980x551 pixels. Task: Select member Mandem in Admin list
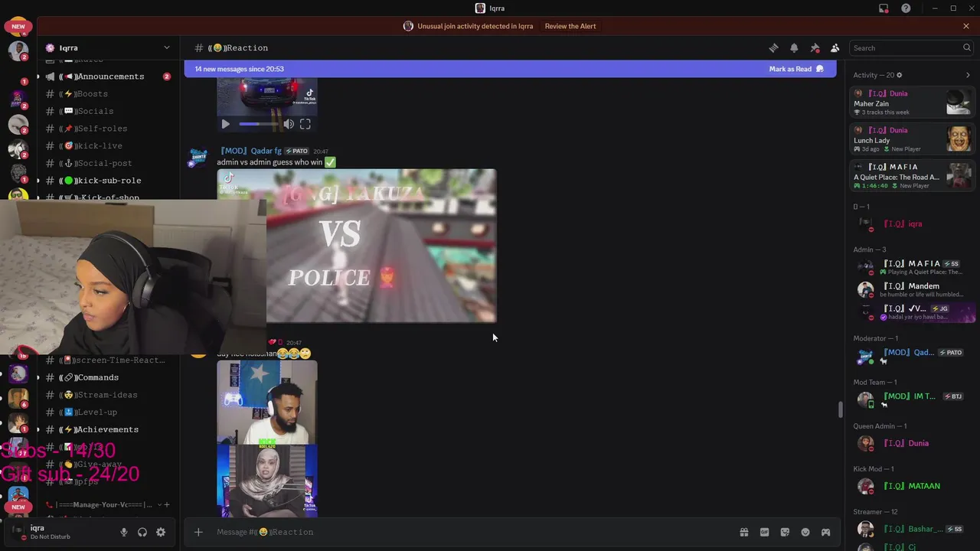point(913,289)
